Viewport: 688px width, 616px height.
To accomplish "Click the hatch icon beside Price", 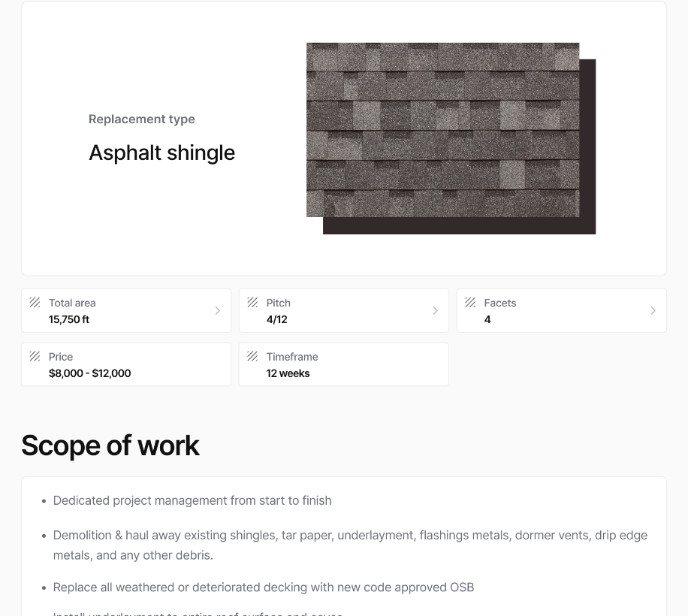I will click(35, 356).
